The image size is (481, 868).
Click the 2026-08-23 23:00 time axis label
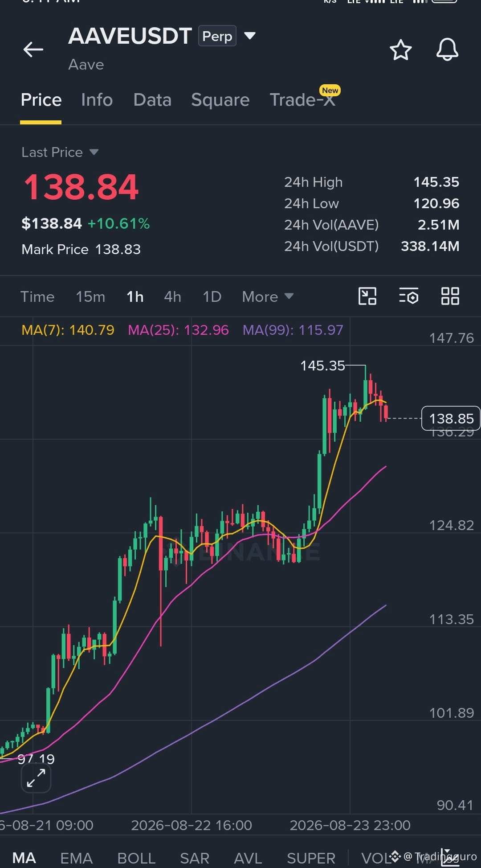350,825
